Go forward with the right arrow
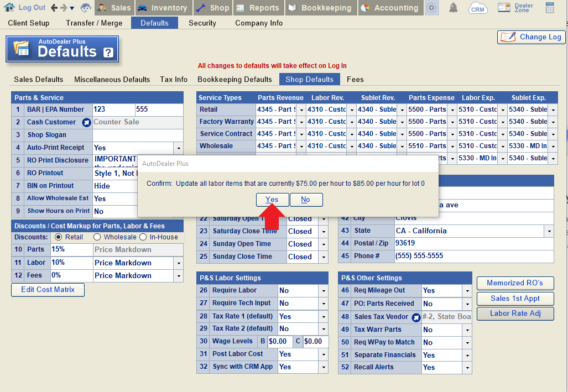568x392 pixels. click(64, 8)
